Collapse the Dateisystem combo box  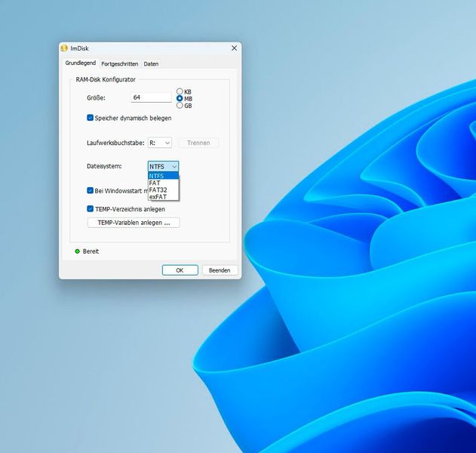click(164, 166)
